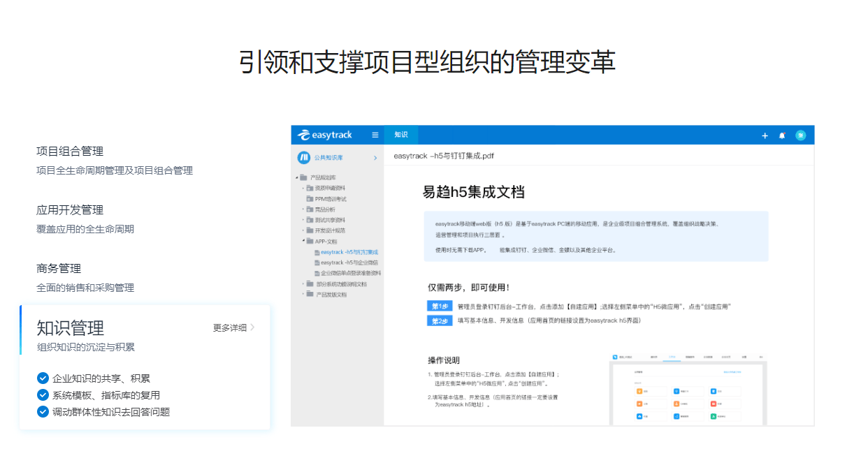Collapse the 产品规划库 tree arrow
This screenshot has width=868, height=472.
[x=296, y=177]
